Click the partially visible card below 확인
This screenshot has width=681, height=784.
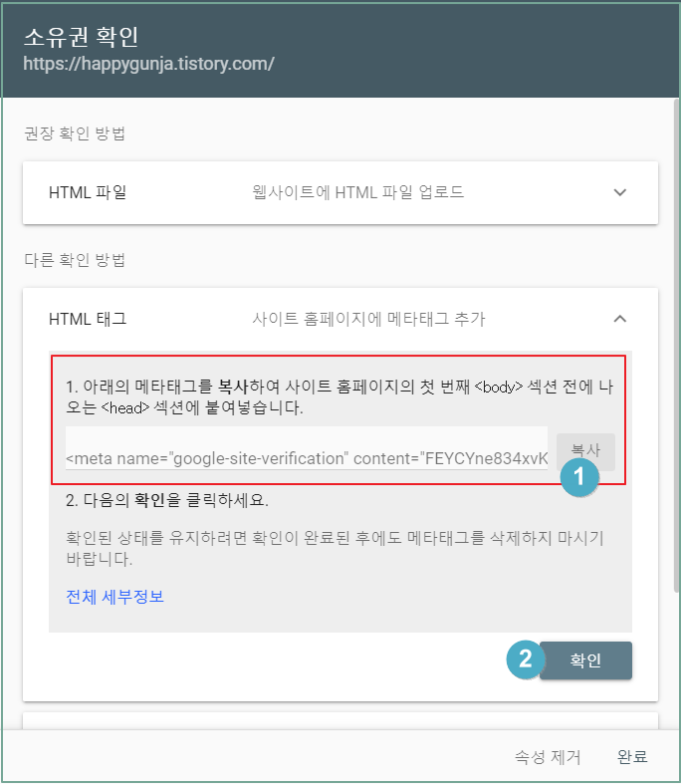[x=340, y=721]
